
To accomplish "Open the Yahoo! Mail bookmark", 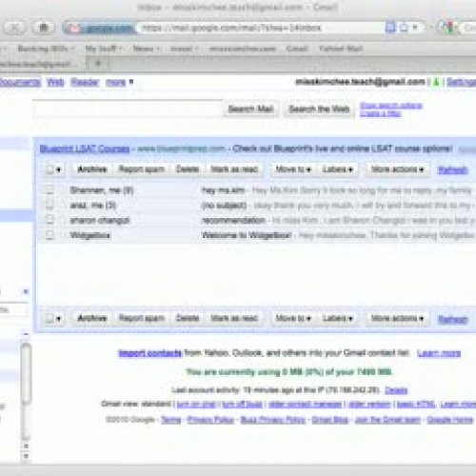I will pos(341,49).
